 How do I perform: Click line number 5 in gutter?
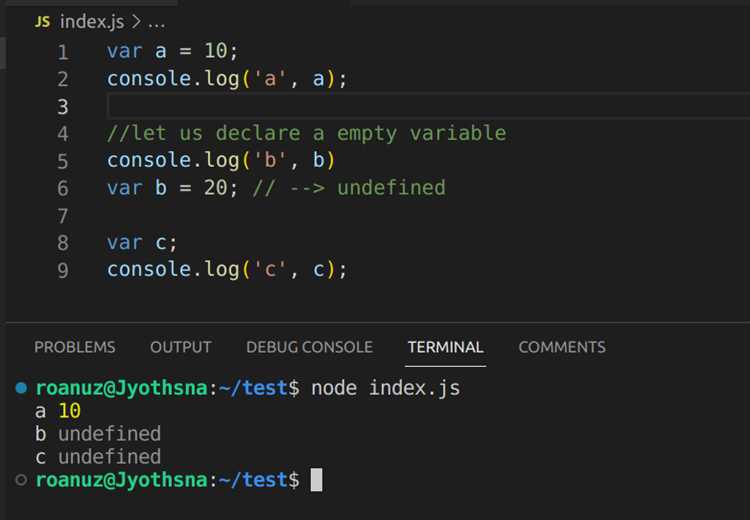[63, 161]
